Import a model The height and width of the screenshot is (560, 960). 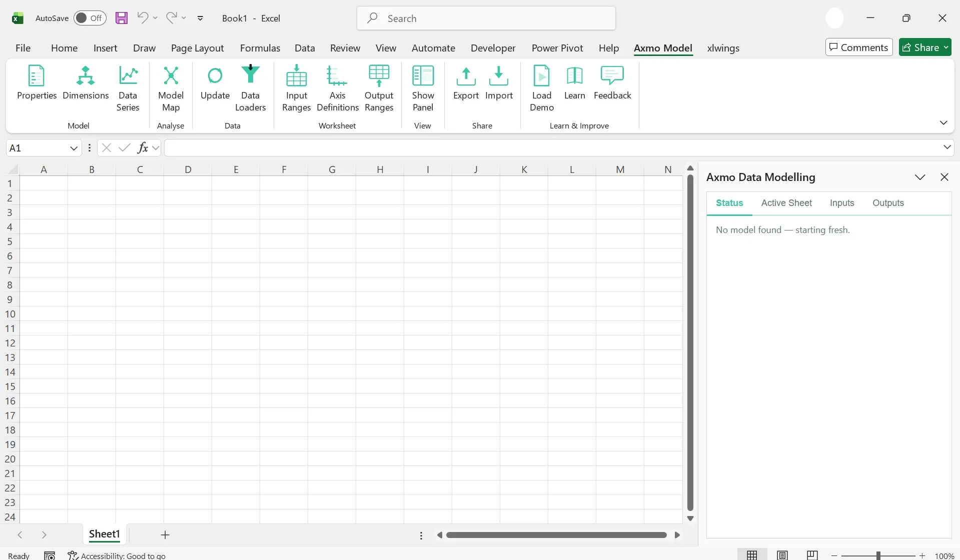(x=499, y=83)
